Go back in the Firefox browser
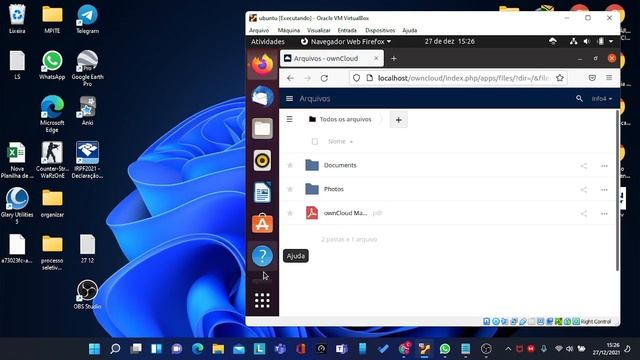Viewport: 640px width, 360px height. pos(290,78)
